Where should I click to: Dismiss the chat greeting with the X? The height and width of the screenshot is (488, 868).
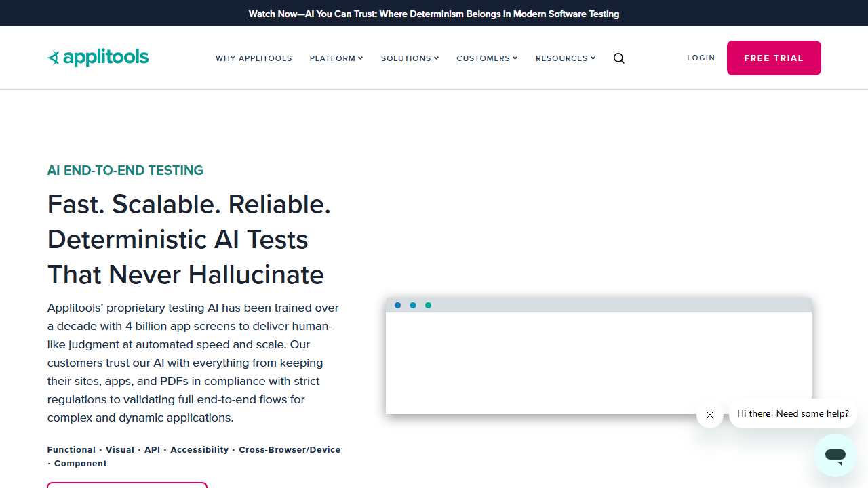(709, 415)
